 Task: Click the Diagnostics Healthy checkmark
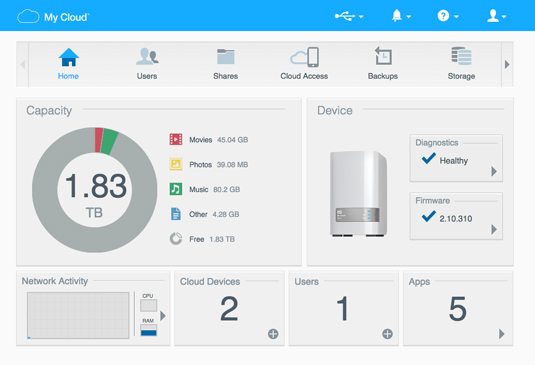coord(429,158)
